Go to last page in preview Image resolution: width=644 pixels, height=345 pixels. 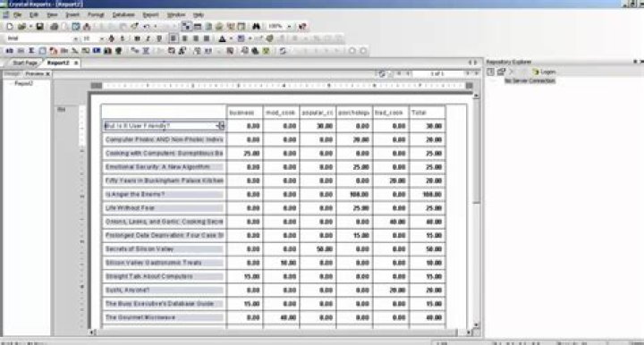tap(476, 73)
